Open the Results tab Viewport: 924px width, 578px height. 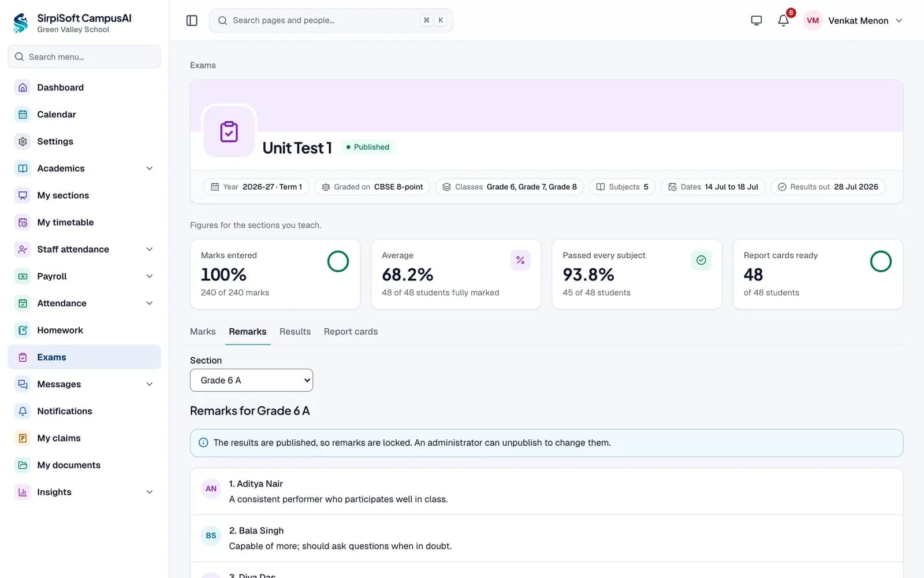[x=295, y=332]
